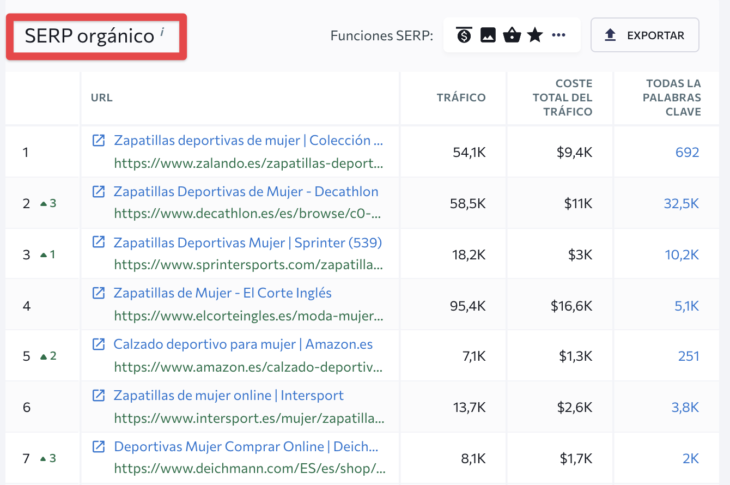This screenshot has height=485, width=730.
Task: Open 'Calzado deportivo para mujer | Amazon.es' link
Action: 243,344
